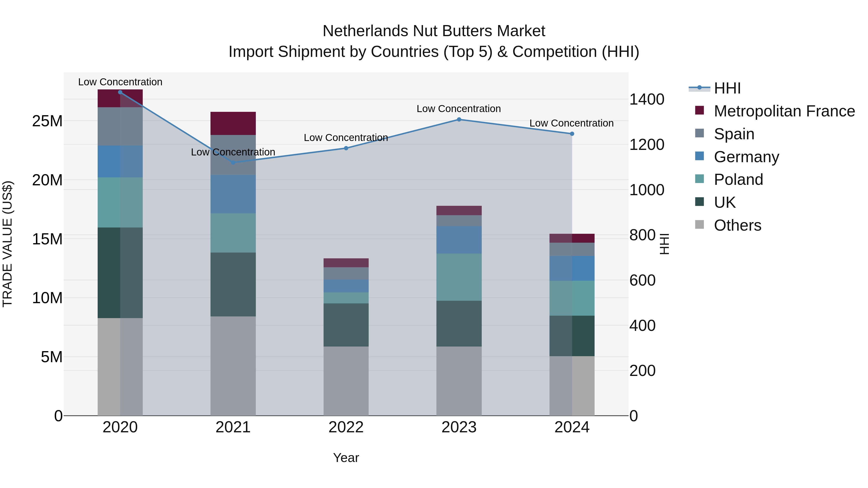
Task: Click the 2024 UK bar segment
Action: click(572, 336)
